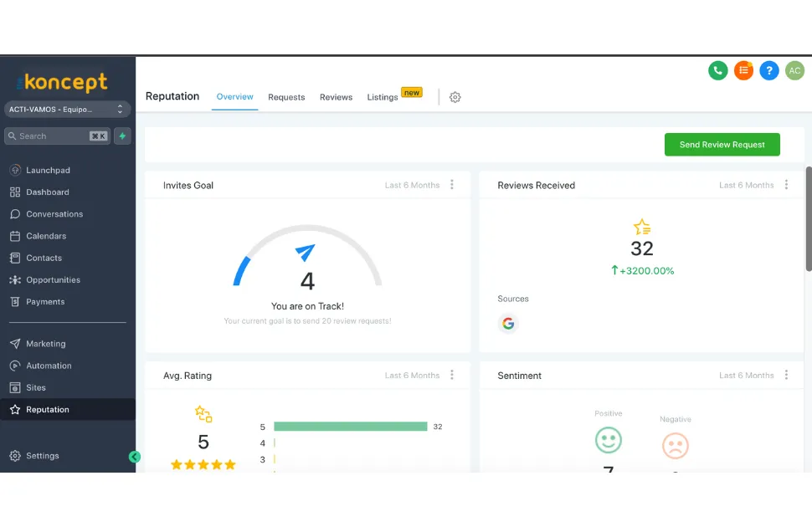Click the koncept logo
The image size is (812, 527).
point(62,82)
